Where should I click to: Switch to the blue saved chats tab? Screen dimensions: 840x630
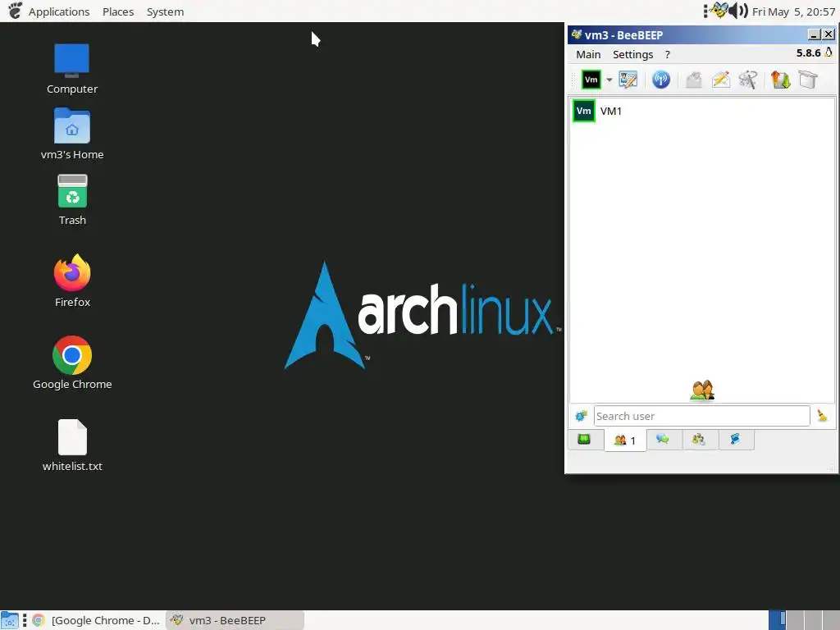(735, 440)
